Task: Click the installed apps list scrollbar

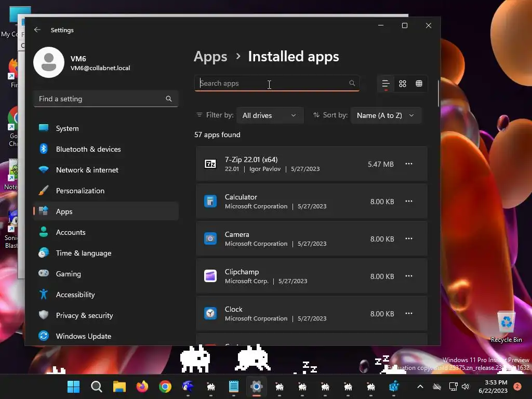Action: pyautogui.click(x=438, y=94)
